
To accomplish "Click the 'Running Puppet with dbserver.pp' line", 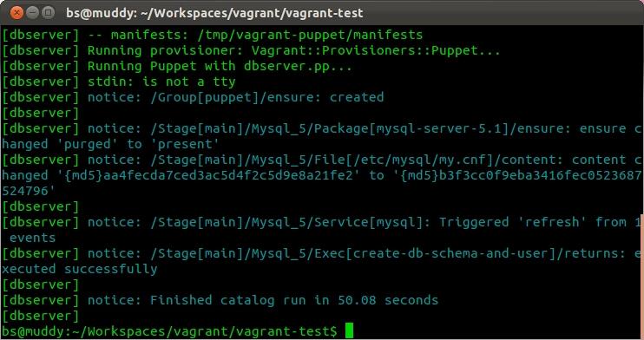I will tap(177, 66).
